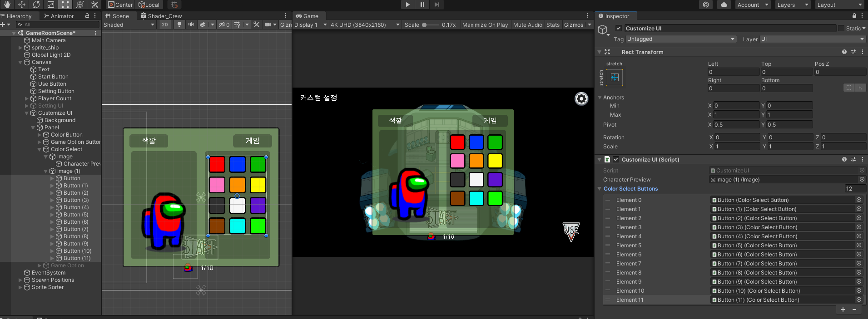Open the Layer UI dropdown

[812, 39]
